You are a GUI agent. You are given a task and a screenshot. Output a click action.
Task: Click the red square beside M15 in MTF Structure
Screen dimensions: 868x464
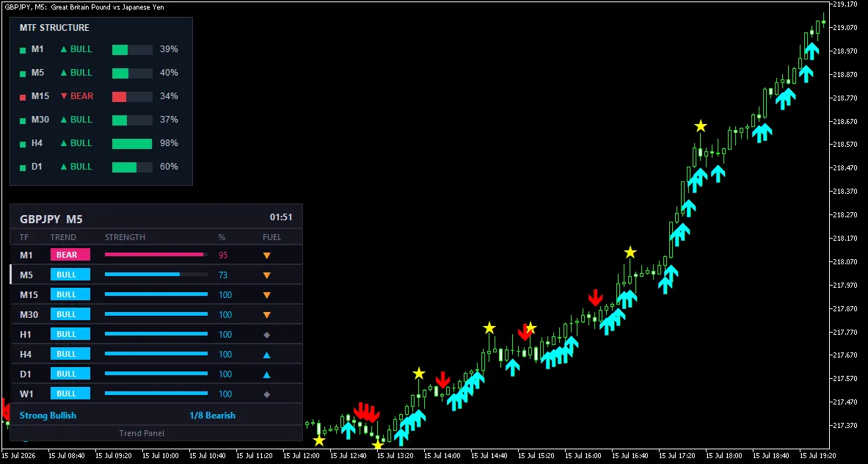(23, 97)
